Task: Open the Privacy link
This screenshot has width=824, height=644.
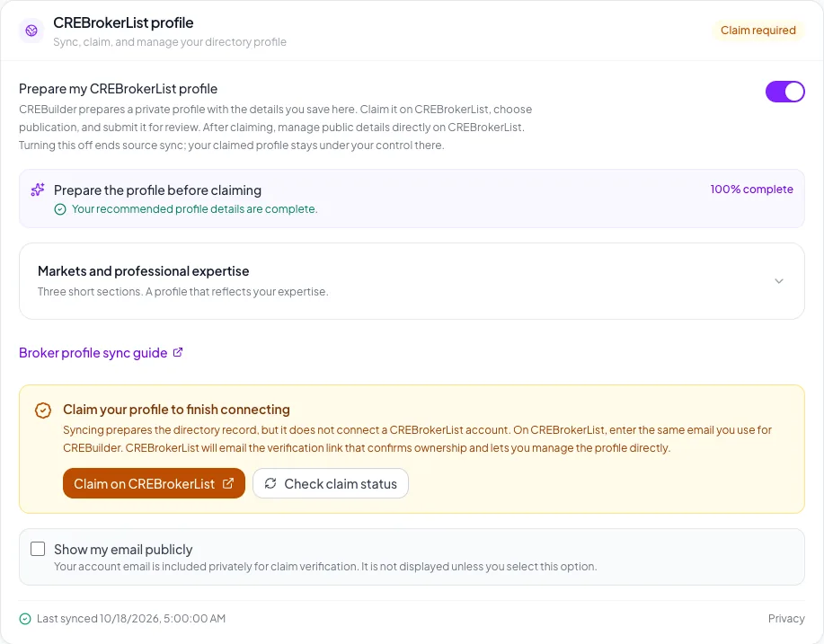Action: click(786, 619)
